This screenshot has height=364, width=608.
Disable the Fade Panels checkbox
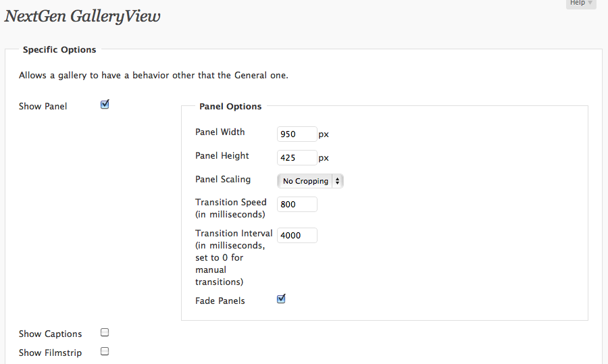281,299
